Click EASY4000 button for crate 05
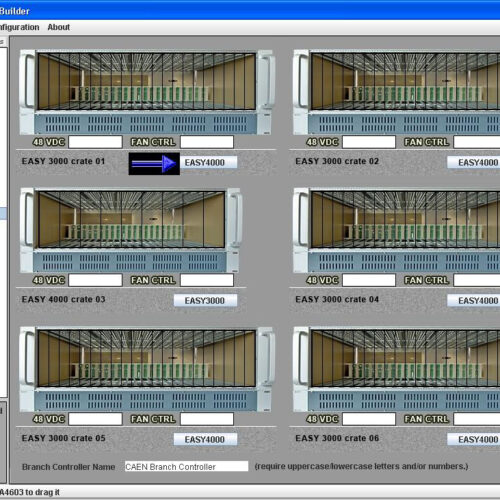The height and width of the screenshot is (500, 500). tap(205, 439)
